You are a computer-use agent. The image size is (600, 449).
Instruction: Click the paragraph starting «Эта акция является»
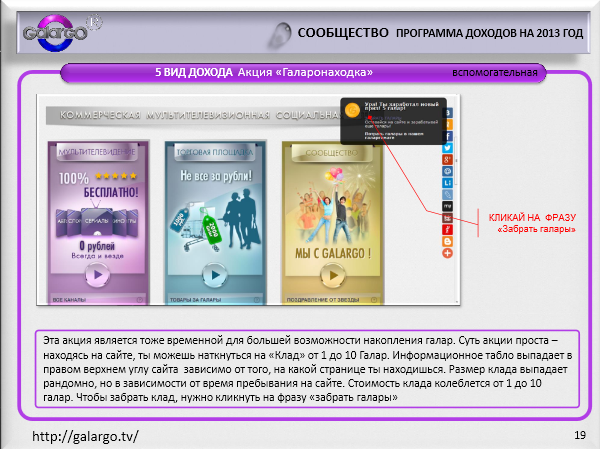click(308, 369)
